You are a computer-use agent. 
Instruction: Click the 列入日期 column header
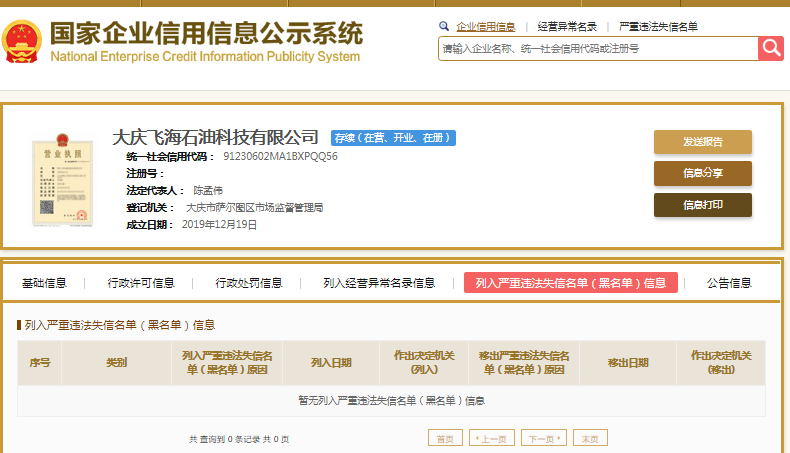[x=331, y=363]
